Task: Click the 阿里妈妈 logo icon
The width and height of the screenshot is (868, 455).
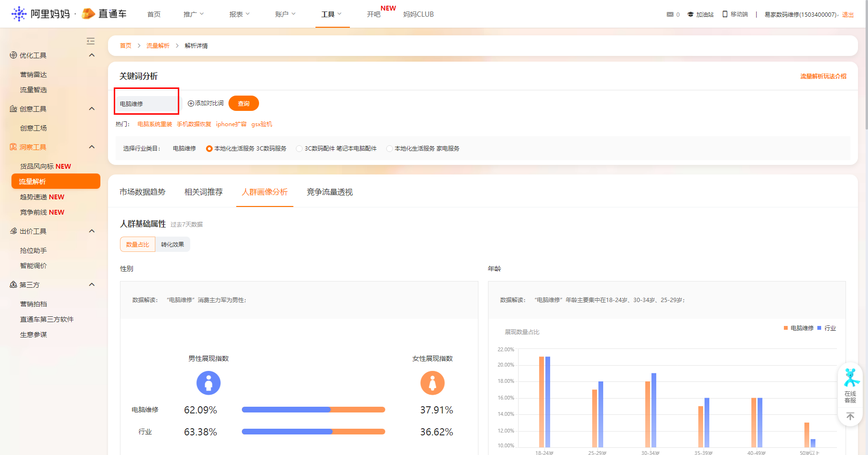Action: coord(19,14)
